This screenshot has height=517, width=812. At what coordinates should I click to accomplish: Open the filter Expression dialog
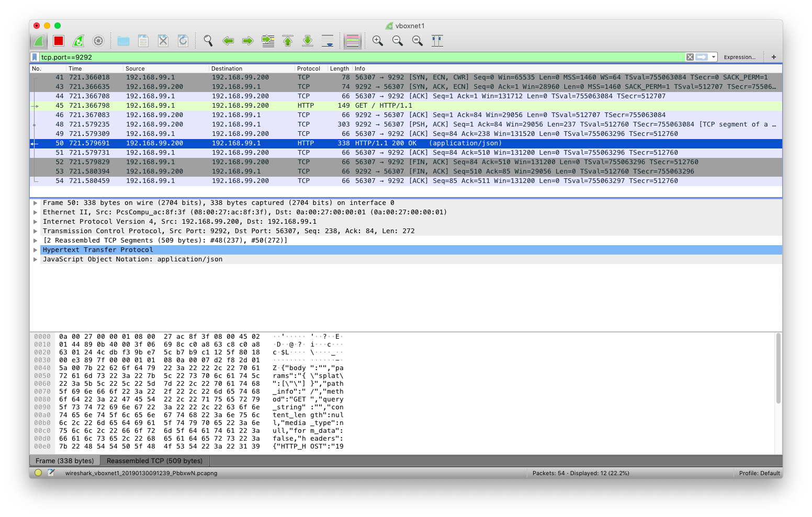739,58
